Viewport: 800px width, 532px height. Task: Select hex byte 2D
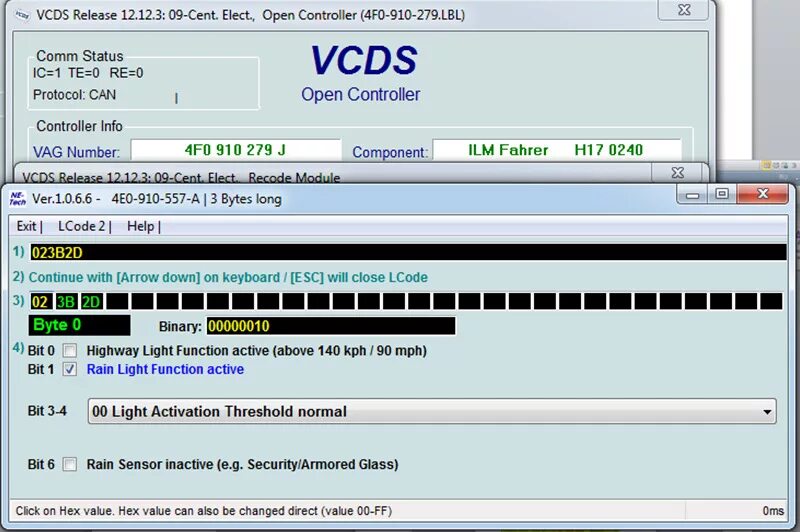pos(91,301)
